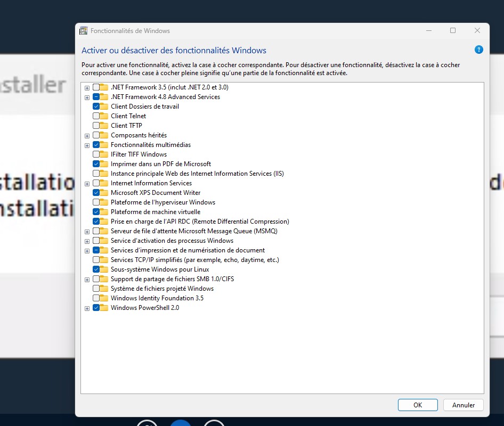Click the folder icon of Client Dossiers de travail
The width and height of the screenshot is (504, 426).
point(104,106)
